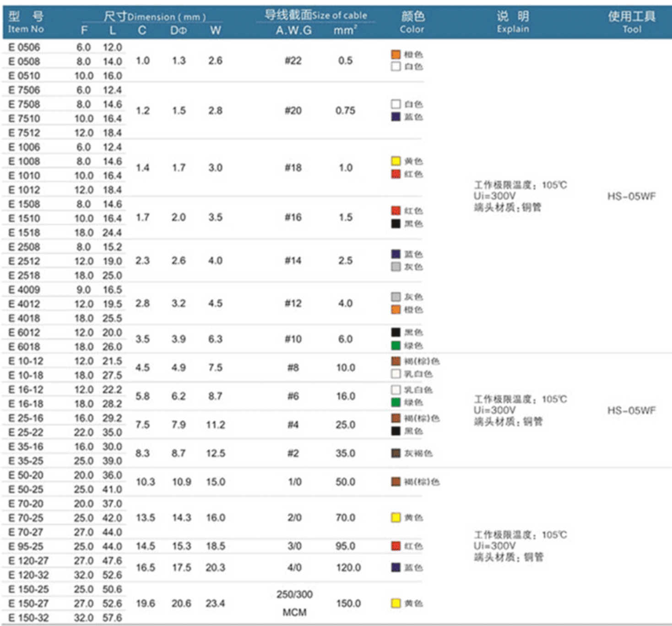Viewport: 672px width, 626px height.
Task: Click item number E 7512
Action: 24,133
